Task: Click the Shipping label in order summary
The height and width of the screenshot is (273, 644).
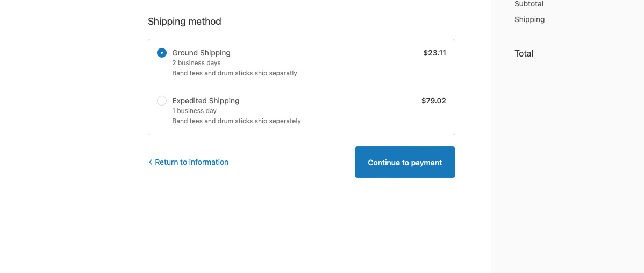Action: (529, 19)
